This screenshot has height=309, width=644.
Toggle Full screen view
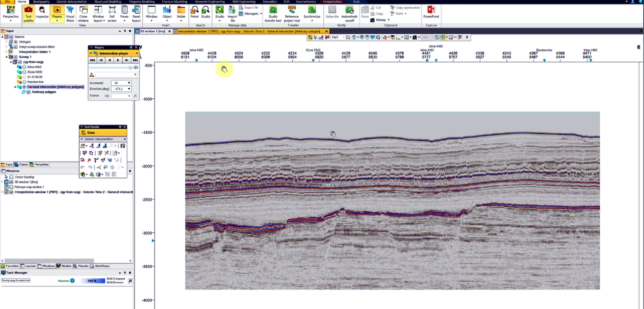coord(112,14)
